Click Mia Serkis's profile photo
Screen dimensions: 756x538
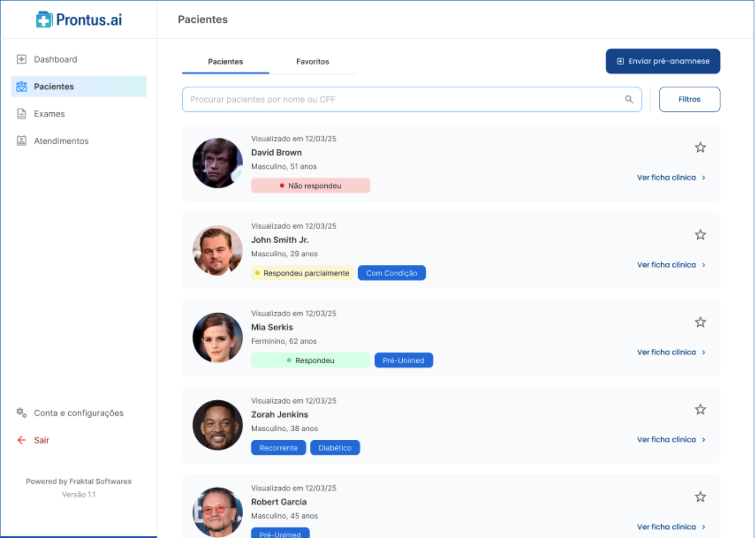[217, 337]
